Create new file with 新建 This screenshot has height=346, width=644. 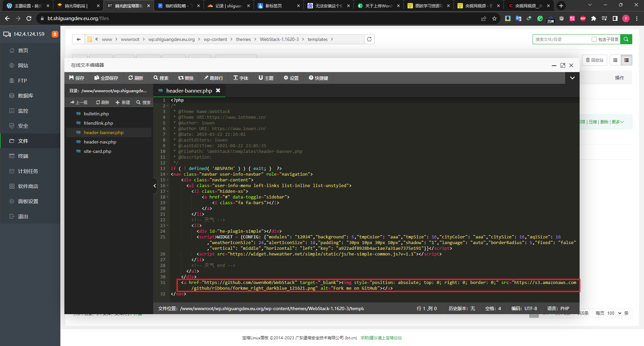(123, 102)
